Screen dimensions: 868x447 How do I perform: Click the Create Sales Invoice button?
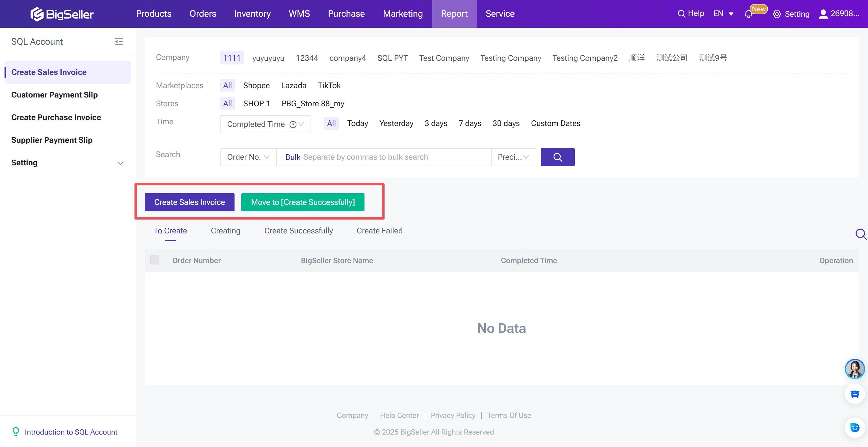click(189, 202)
